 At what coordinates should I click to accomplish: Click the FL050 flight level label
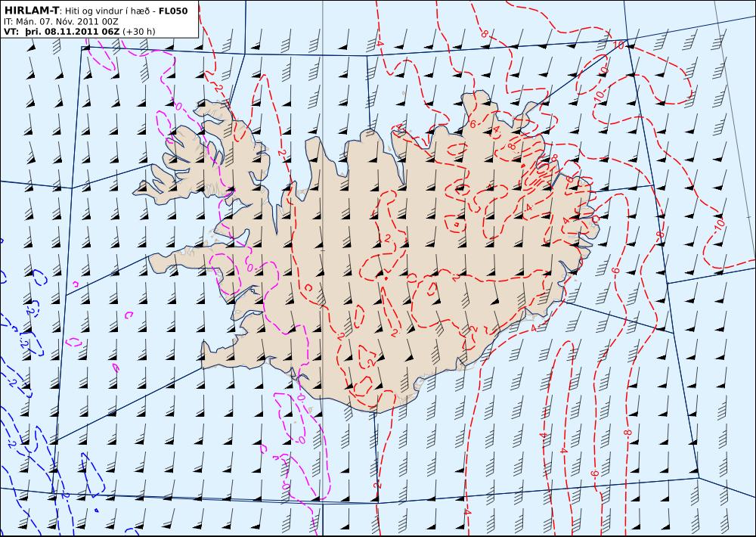(x=173, y=11)
